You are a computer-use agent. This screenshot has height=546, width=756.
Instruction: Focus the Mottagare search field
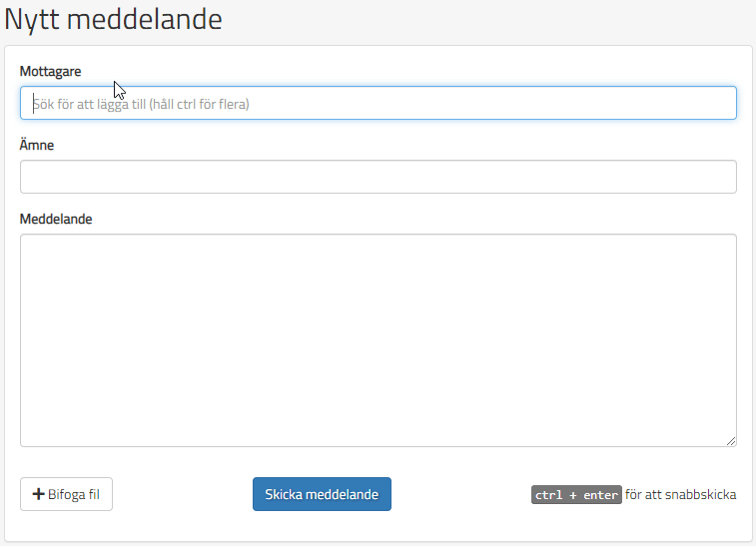coord(378,103)
